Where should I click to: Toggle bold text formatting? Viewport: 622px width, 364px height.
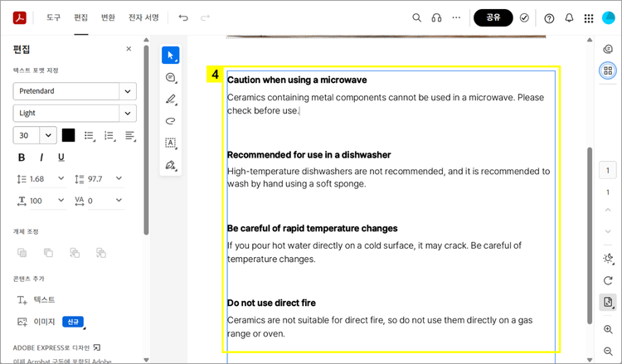(22, 158)
